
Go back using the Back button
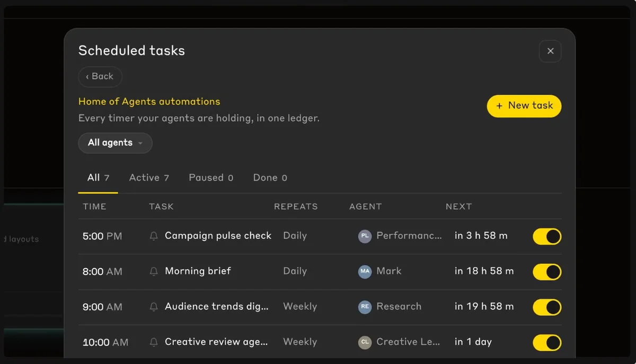(100, 77)
